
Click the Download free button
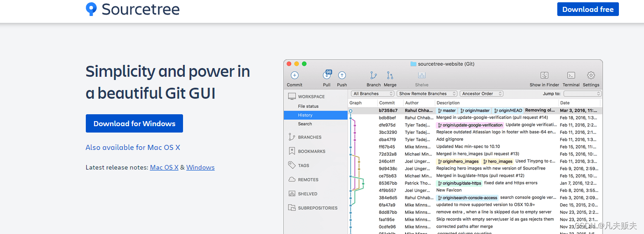[588, 9]
